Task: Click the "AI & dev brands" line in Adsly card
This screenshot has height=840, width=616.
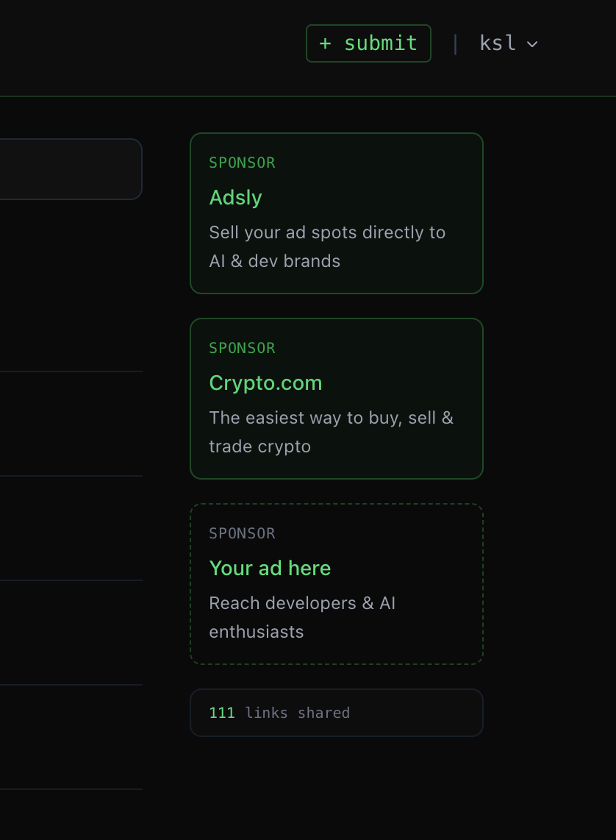Action: (274, 261)
